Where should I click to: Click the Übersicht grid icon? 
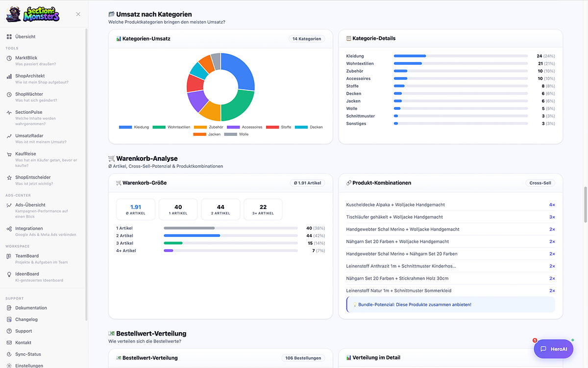pyautogui.click(x=9, y=37)
